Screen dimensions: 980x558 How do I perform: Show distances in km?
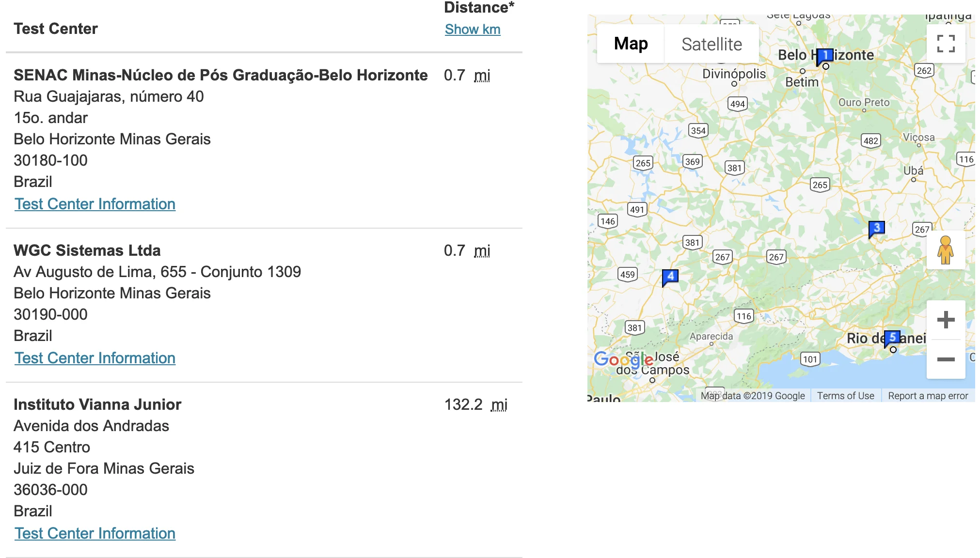click(x=473, y=30)
